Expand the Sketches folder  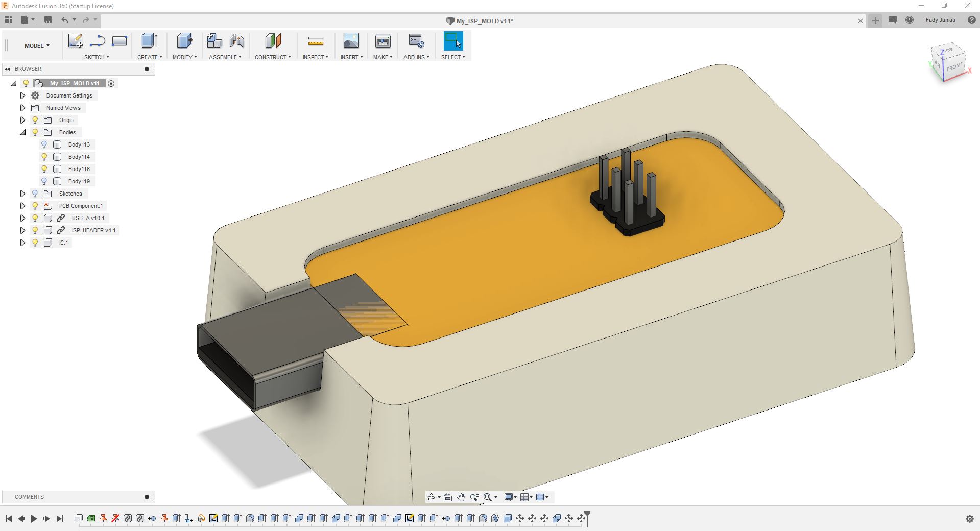point(22,194)
